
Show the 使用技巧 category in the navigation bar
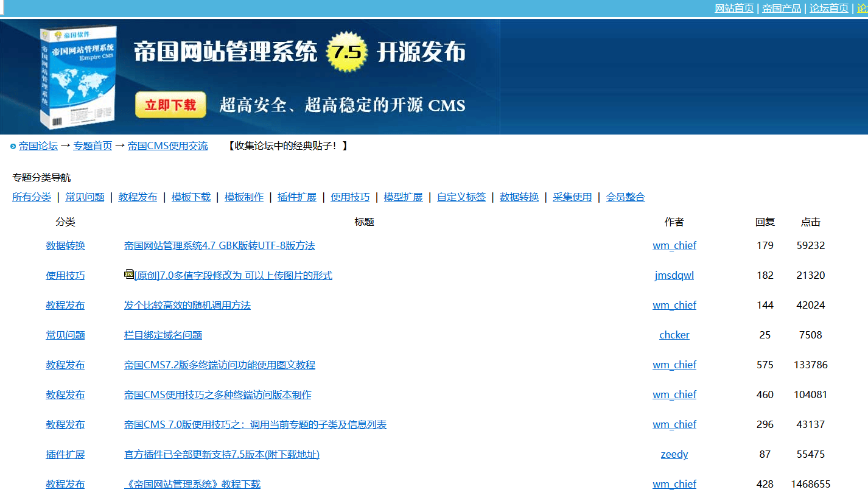point(350,197)
